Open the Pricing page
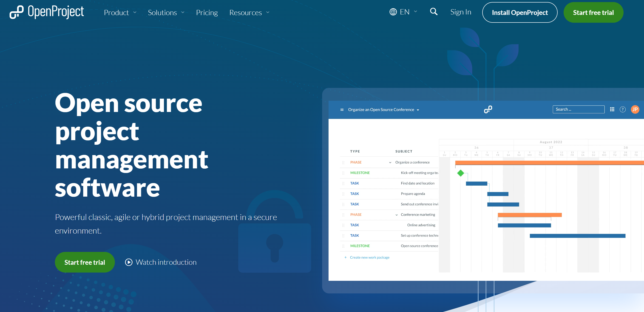This screenshot has width=644, height=312. click(x=207, y=12)
